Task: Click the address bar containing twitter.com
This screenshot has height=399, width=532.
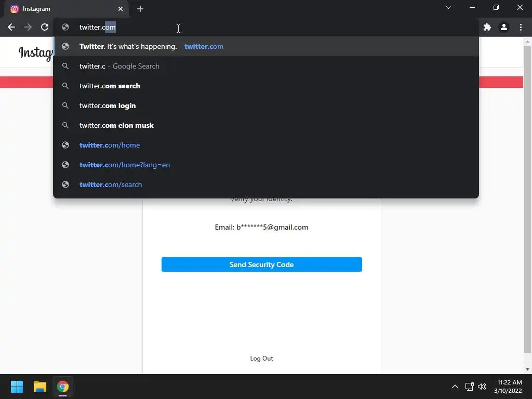Action: pos(265,27)
